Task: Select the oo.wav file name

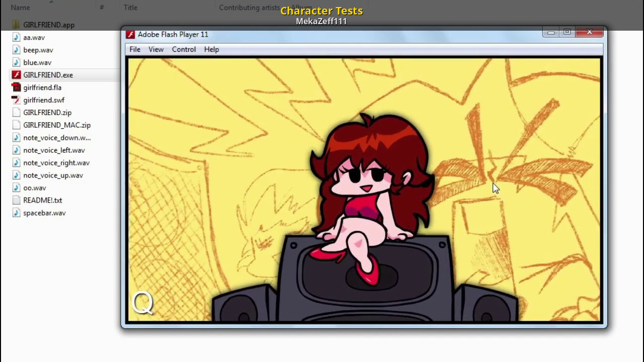Action: [x=34, y=188]
